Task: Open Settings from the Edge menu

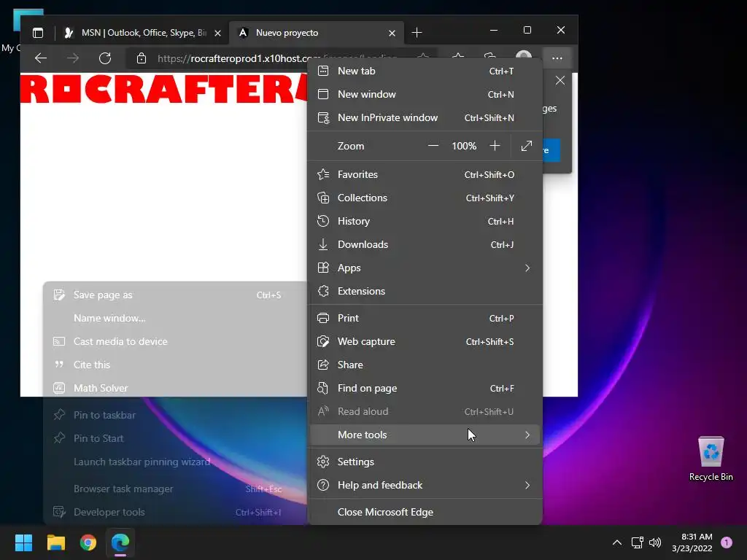Action: pyautogui.click(x=425, y=462)
